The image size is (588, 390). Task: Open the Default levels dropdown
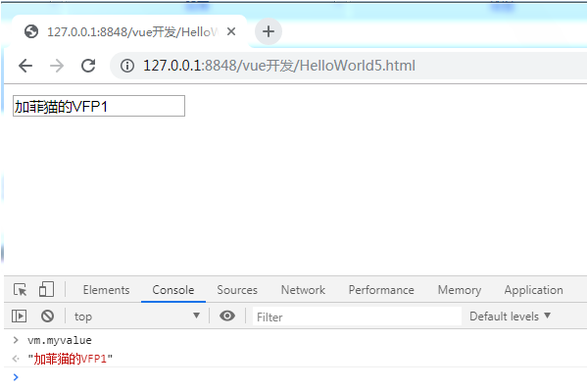pyautogui.click(x=510, y=317)
